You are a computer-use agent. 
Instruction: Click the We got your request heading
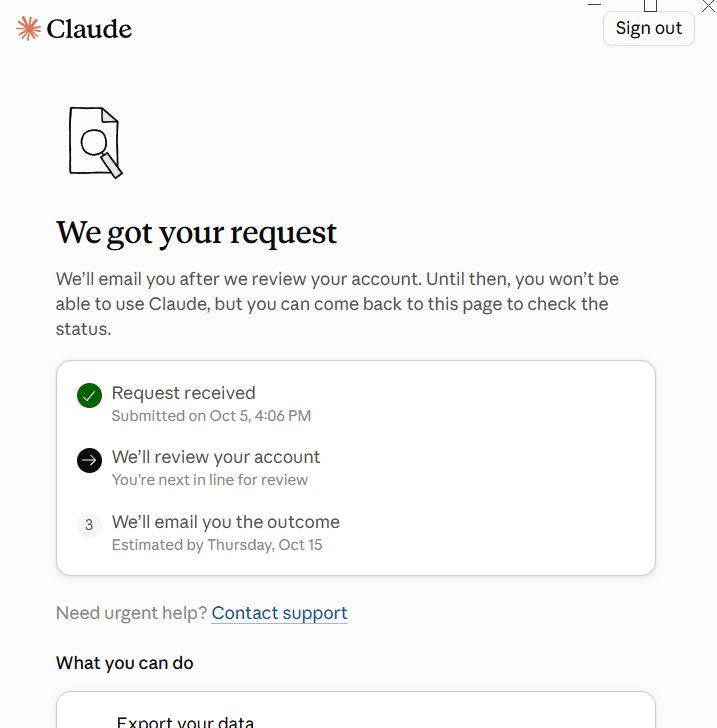pos(196,233)
